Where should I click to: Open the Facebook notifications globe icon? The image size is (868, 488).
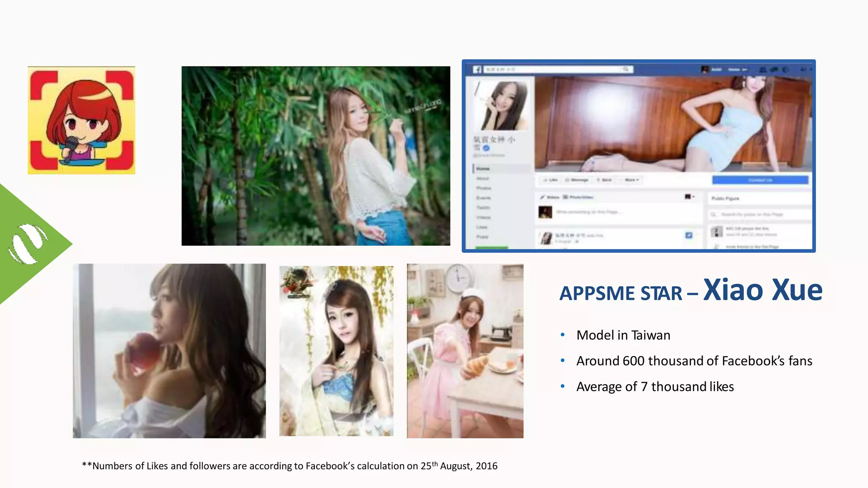[785, 69]
